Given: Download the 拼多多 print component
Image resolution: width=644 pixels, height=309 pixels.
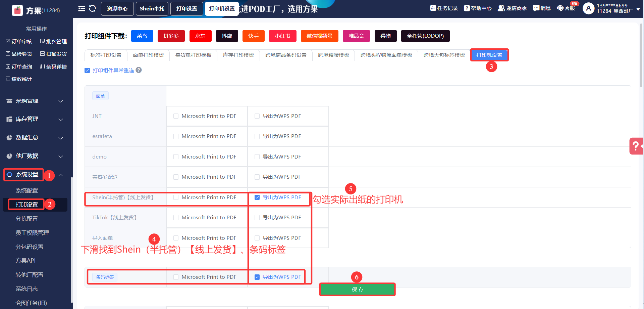Looking at the screenshot, I should coord(171,36).
